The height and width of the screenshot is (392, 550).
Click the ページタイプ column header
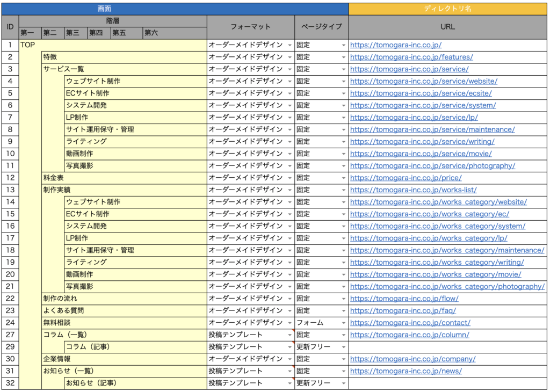click(x=322, y=27)
